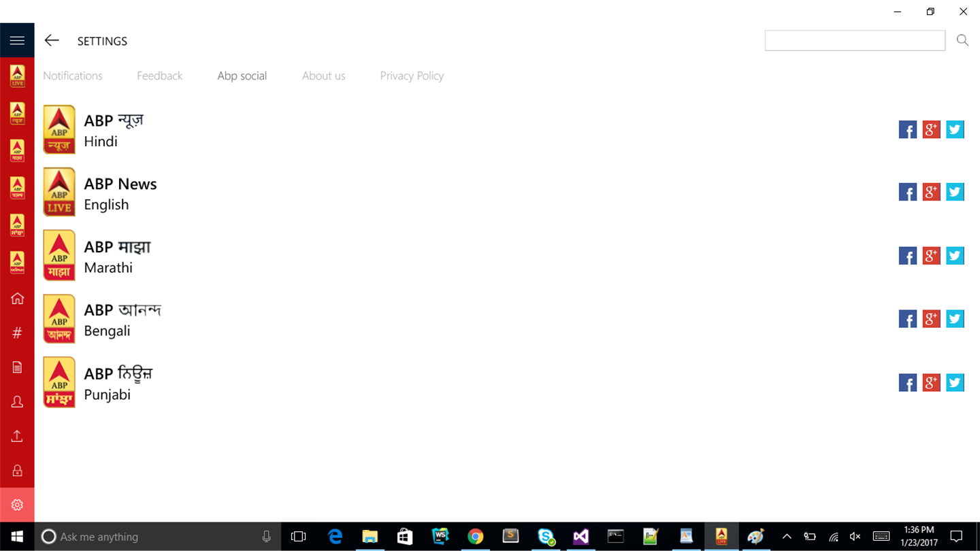Open Facebook page for ABP Bengali

tap(908, 319)
